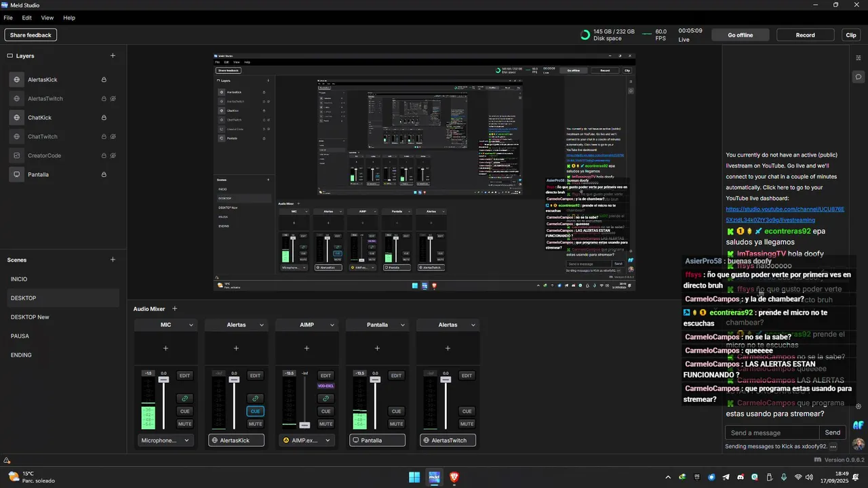Click the Clip button

(x=851, y=35)
